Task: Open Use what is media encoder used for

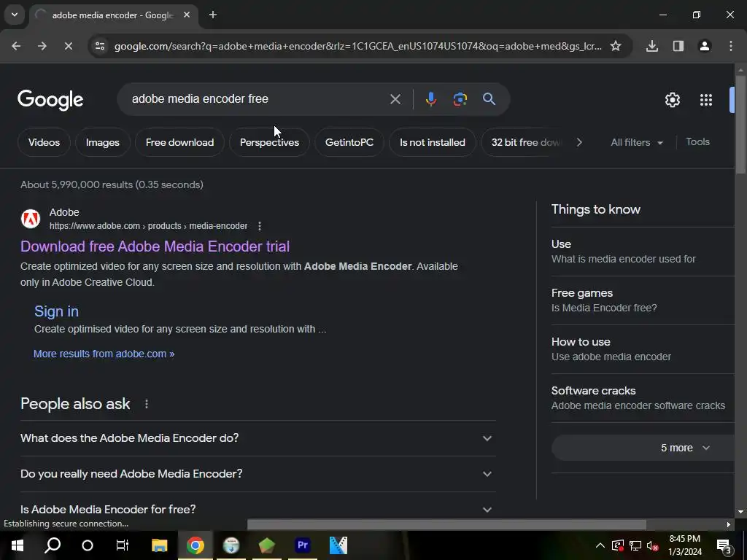Action: (x=643, y=252)
